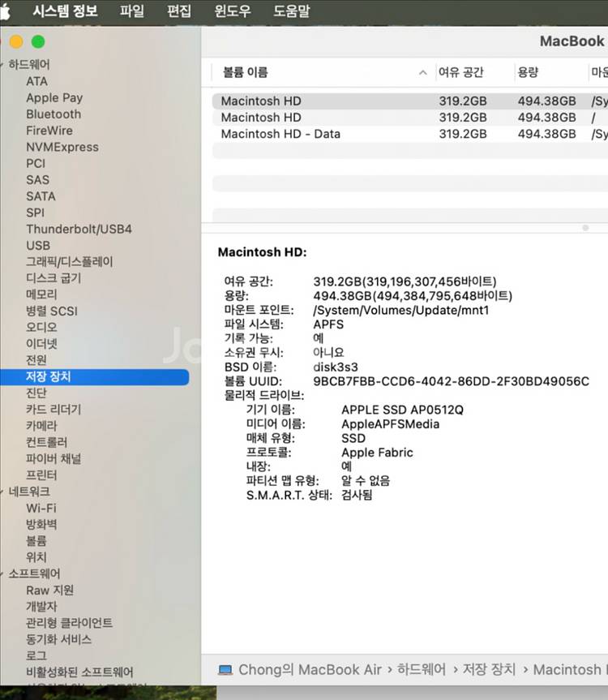Click the APPLE SSD AP0512Q device name
This screenshot has height=700, width=608.
click(402, 410)
